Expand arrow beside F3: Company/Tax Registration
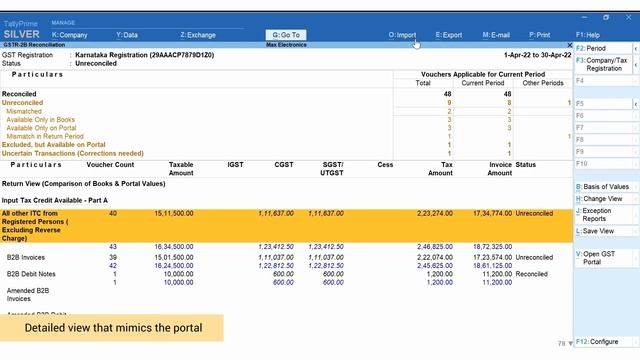Viewport: 640px width, 360px height. (636, 64)
